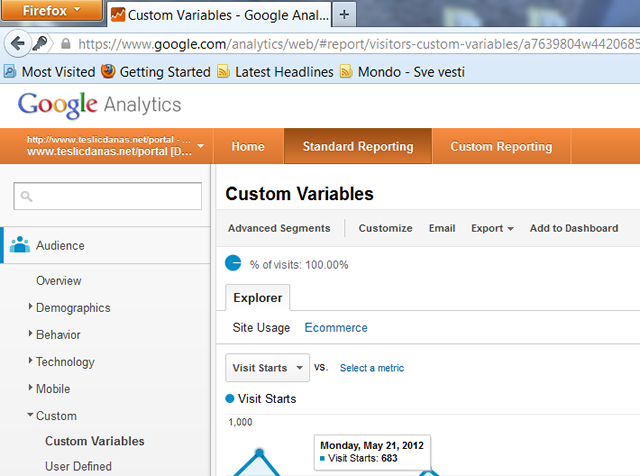Click the Google Analytics logo

(99, 105)
